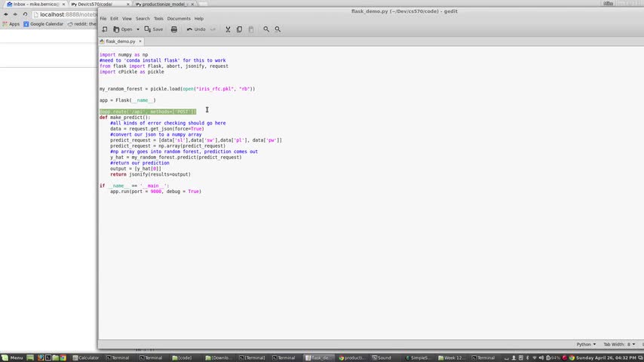
Task: Launch Chrome from taskbar launcher
Action: (x=63, y=358)
